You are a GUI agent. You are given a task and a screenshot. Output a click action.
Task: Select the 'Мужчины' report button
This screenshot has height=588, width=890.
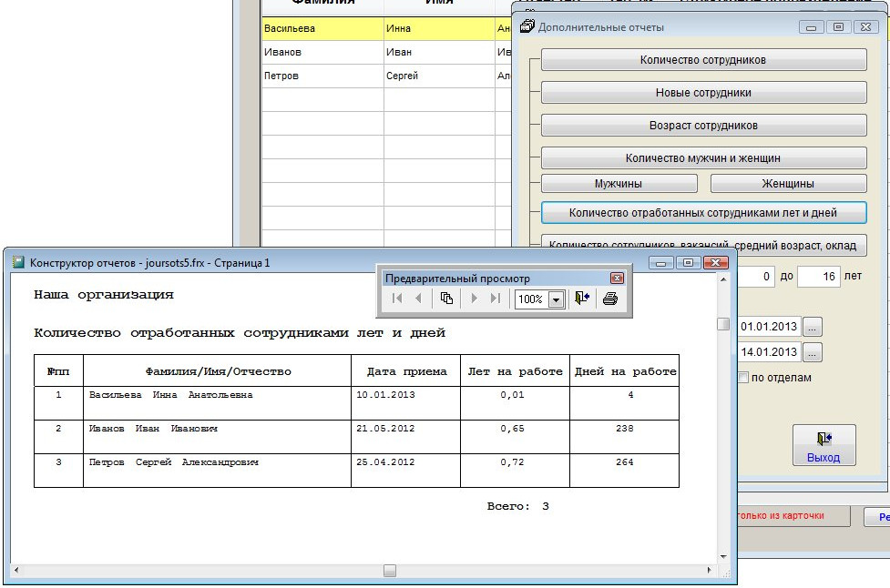(618, 184)
